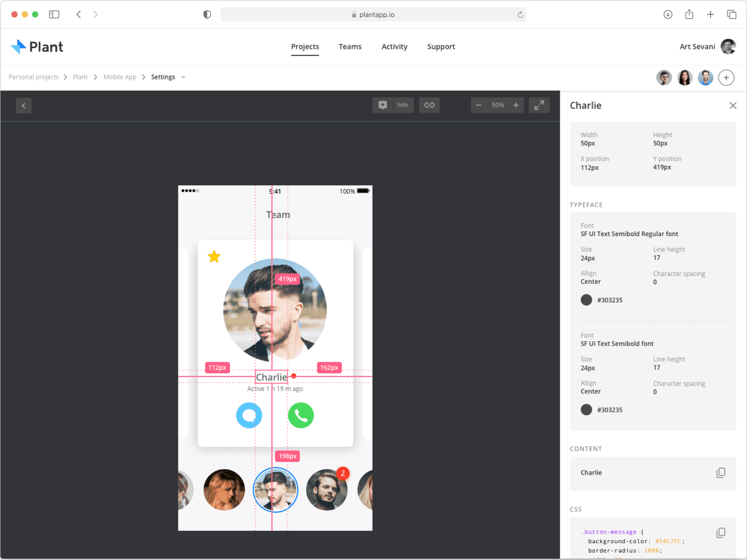The height and width of the screenshot is (560, 747).
Task: Zoom in the canvas
Action: tap(516, 105)
